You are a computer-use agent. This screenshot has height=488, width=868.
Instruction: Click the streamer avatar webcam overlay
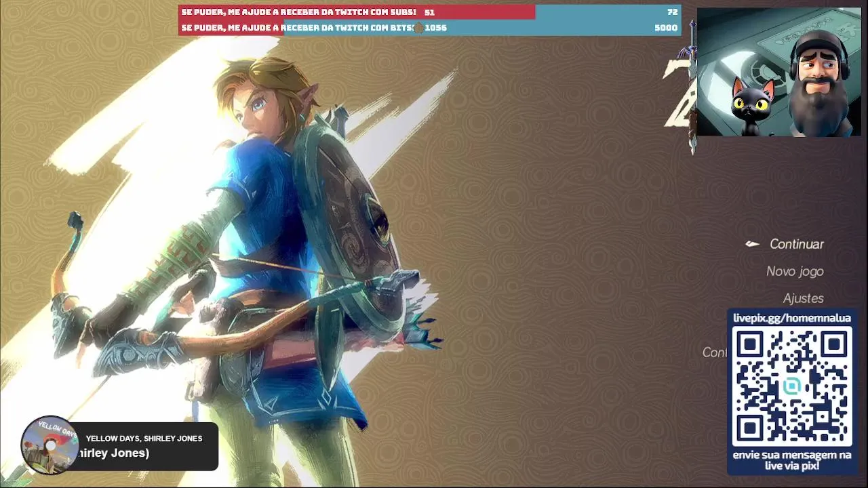click(778, 72)
